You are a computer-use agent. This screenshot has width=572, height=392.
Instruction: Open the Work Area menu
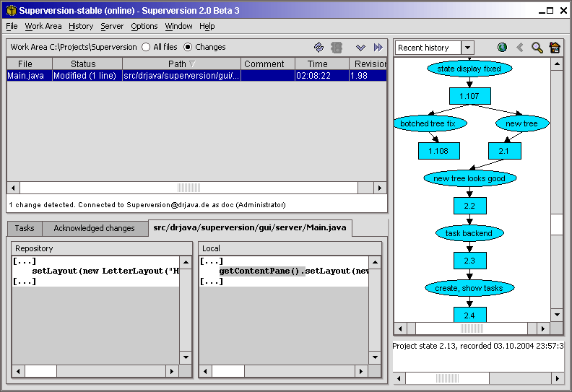(43, 26)
